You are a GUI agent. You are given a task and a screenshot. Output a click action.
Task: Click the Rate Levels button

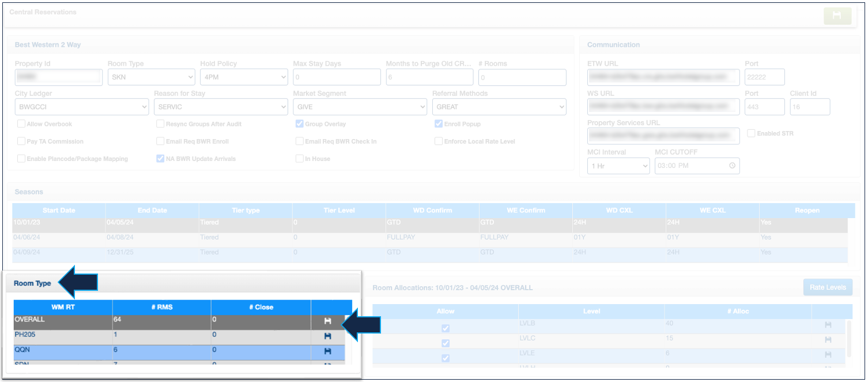tap(827, 287)
